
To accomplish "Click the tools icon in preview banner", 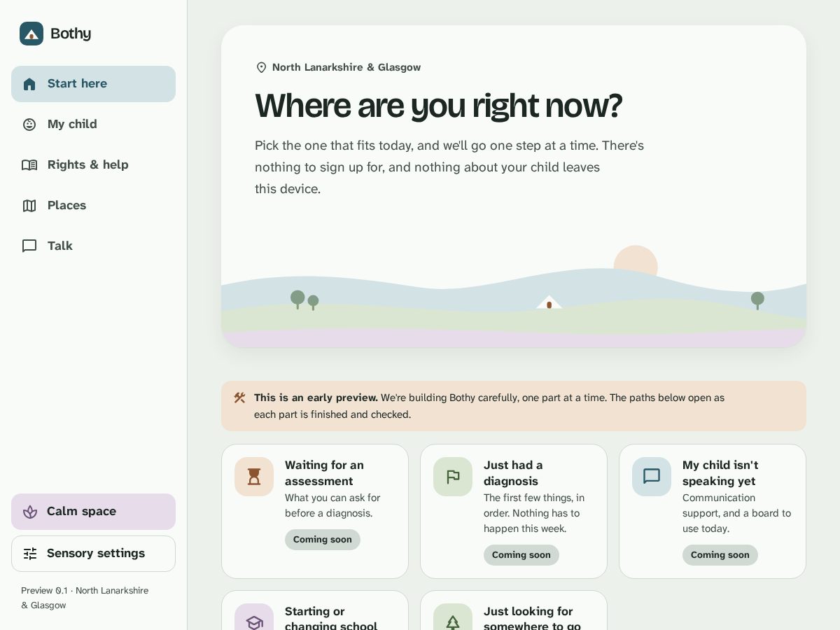I will [239, 398].
